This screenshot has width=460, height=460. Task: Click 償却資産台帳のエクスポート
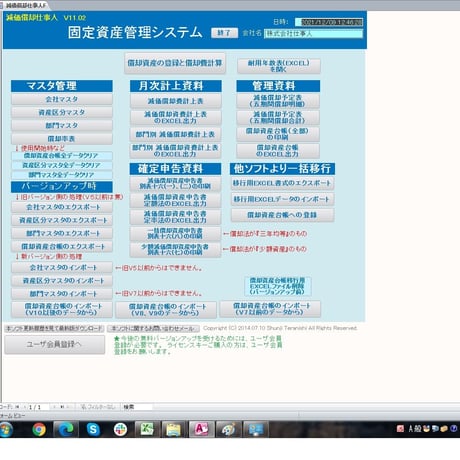point(62,247)
